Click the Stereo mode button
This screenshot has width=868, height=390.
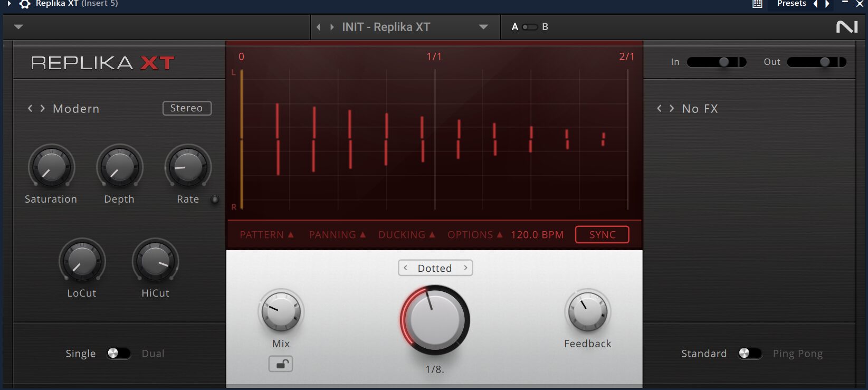[187, 108]
